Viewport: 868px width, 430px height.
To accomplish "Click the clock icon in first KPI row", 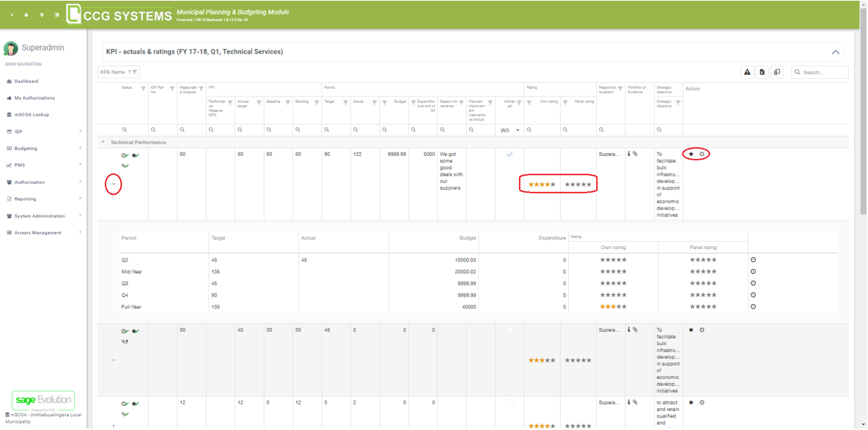I will point(702,154).
